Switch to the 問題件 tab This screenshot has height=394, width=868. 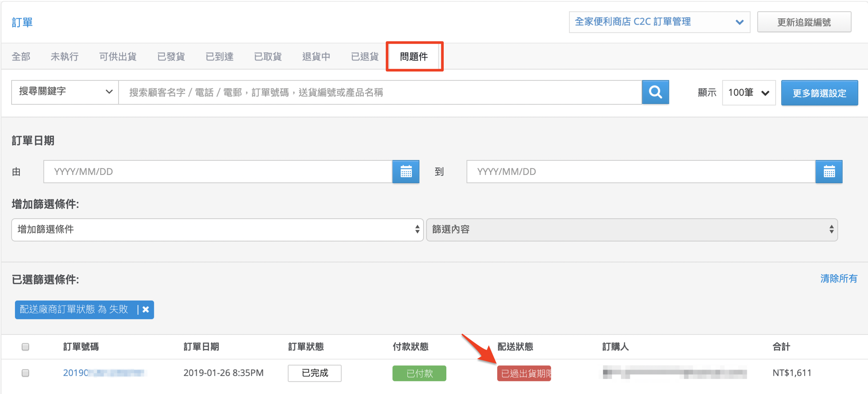414,56
